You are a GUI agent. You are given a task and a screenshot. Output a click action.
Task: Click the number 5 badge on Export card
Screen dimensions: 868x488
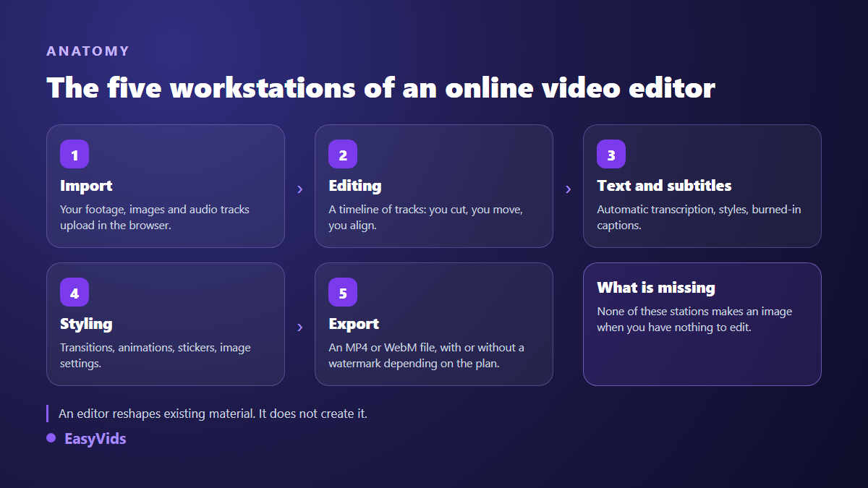(343, 292)
